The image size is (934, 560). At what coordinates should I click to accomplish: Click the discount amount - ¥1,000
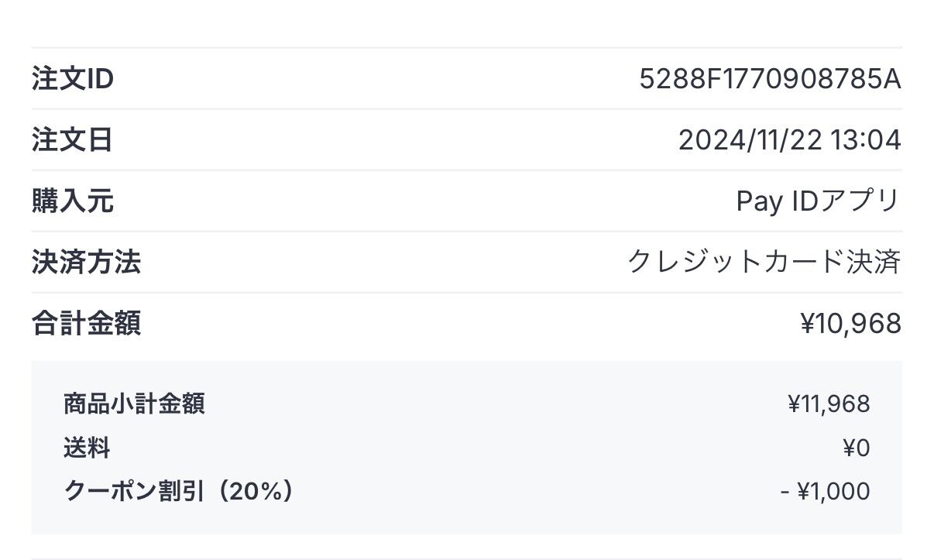pos(826,491)
